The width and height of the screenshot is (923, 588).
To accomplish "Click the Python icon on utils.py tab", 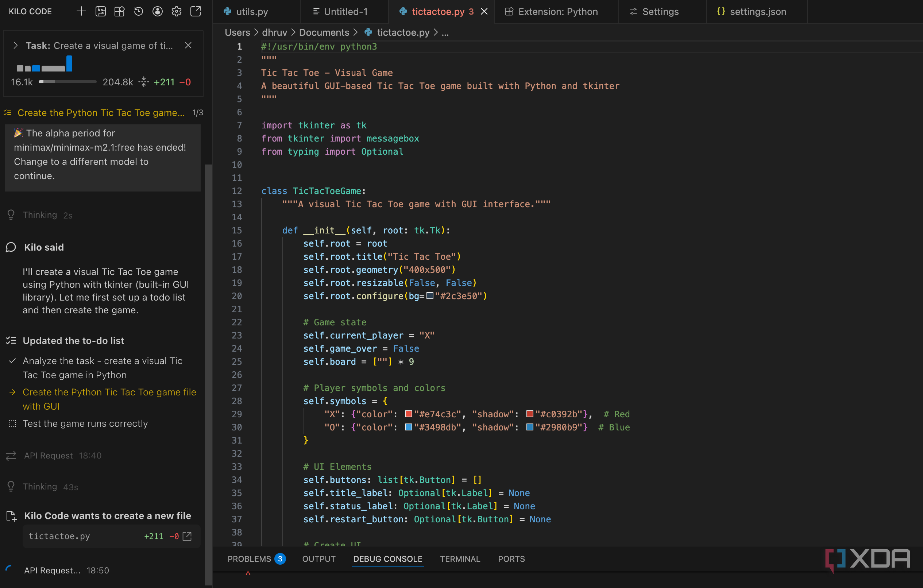I will pyautogui.click(x=227, y=12).
